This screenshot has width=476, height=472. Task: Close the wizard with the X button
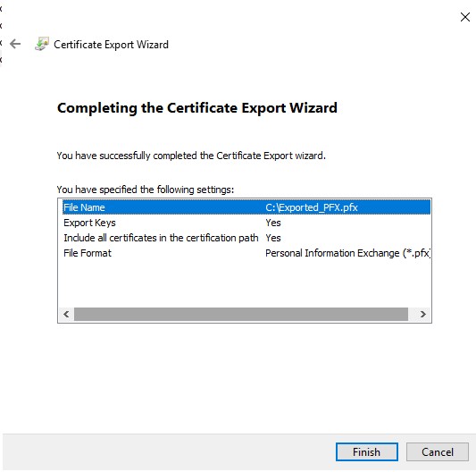coord(464,17)
